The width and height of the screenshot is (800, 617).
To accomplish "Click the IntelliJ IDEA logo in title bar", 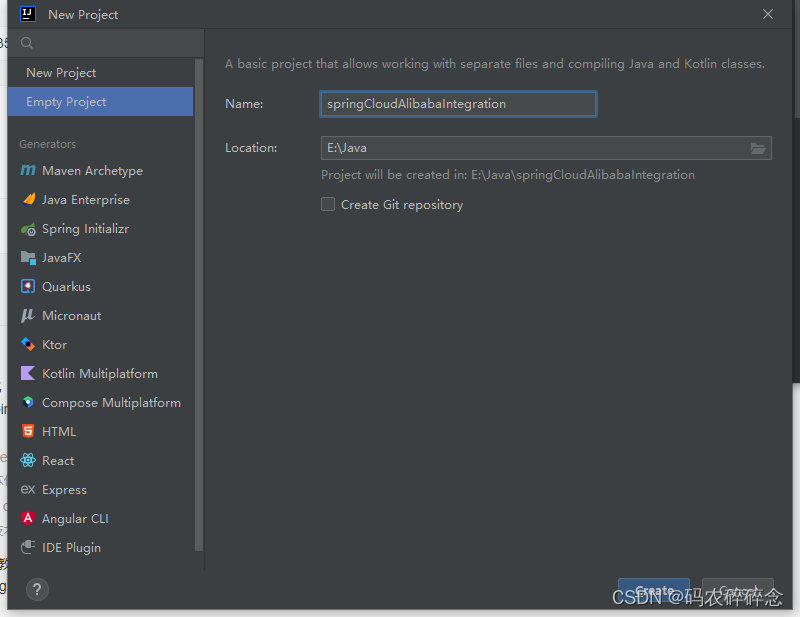I will [x=28, y=14].
